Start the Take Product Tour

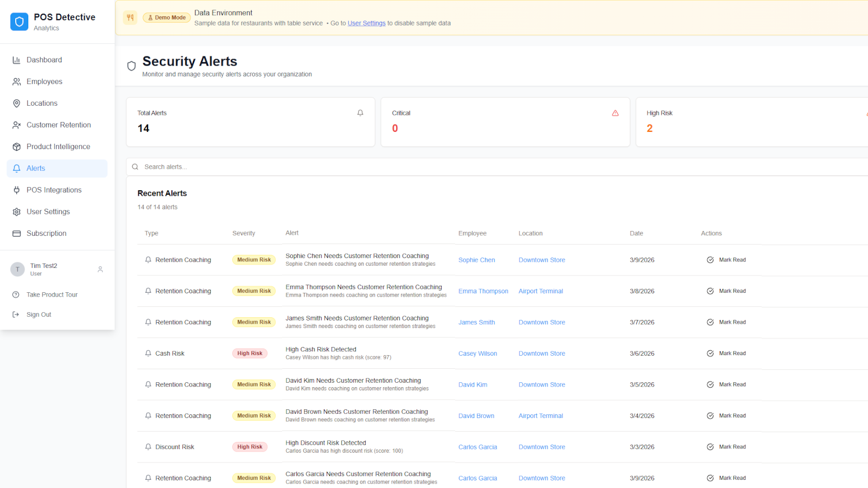coord(52,294)
